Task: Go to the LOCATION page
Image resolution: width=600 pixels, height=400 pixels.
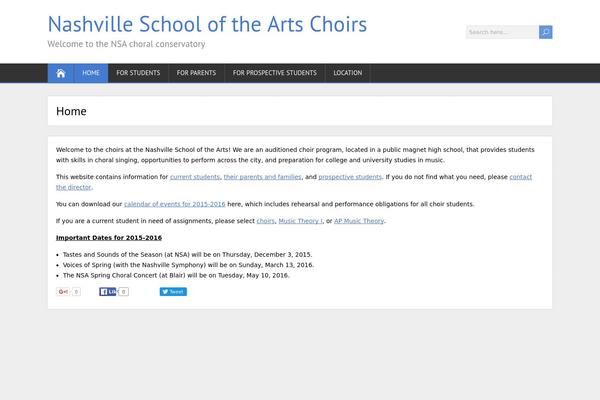Action: [x=347, y=73]
